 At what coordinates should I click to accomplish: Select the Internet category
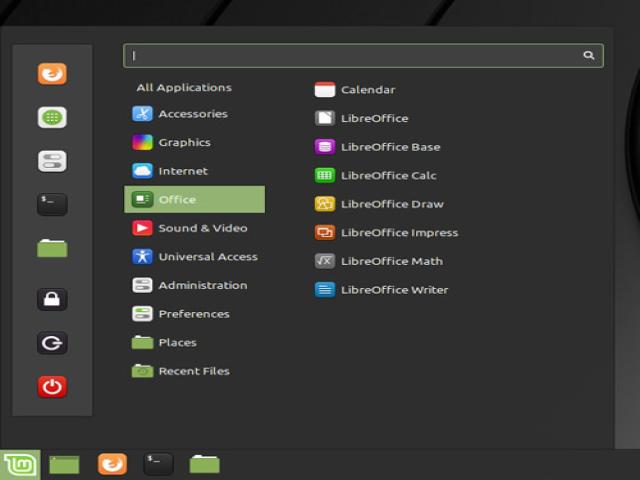[x=195, y=171]
